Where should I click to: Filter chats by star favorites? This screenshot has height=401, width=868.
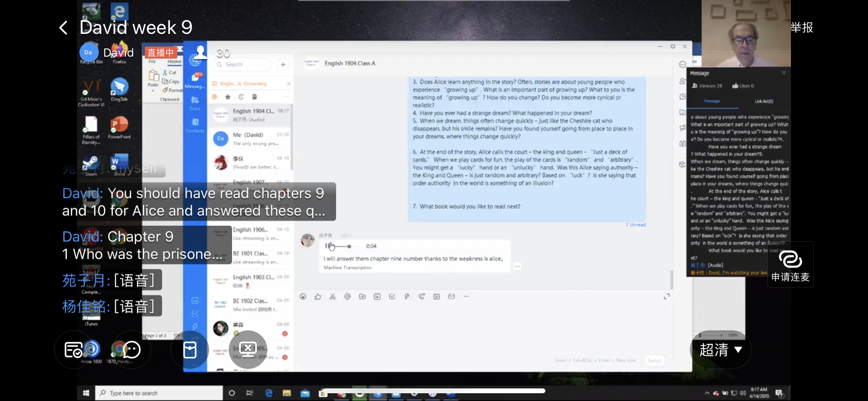(228, 97)
